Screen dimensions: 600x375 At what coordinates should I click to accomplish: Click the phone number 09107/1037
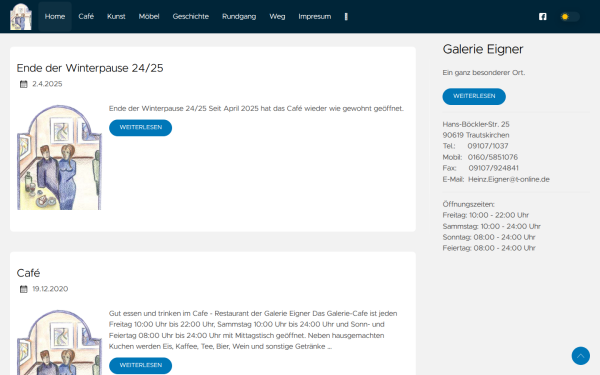[x=488, y=146]
